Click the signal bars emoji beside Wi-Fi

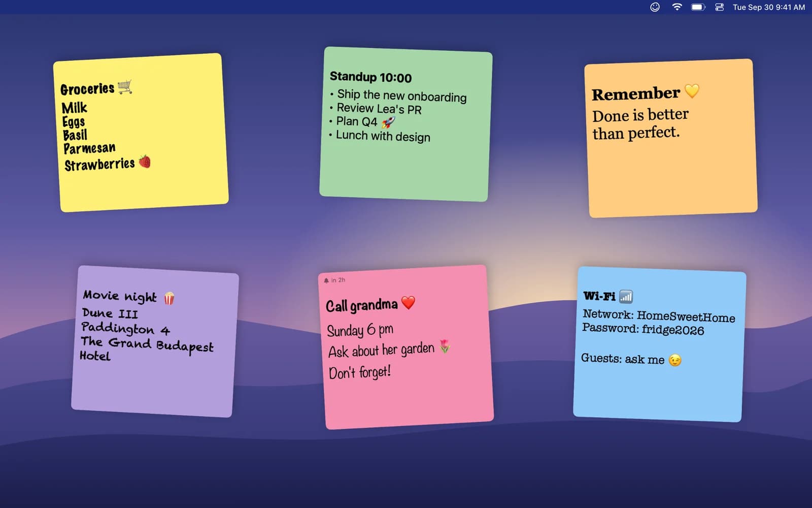click(626, 297)
